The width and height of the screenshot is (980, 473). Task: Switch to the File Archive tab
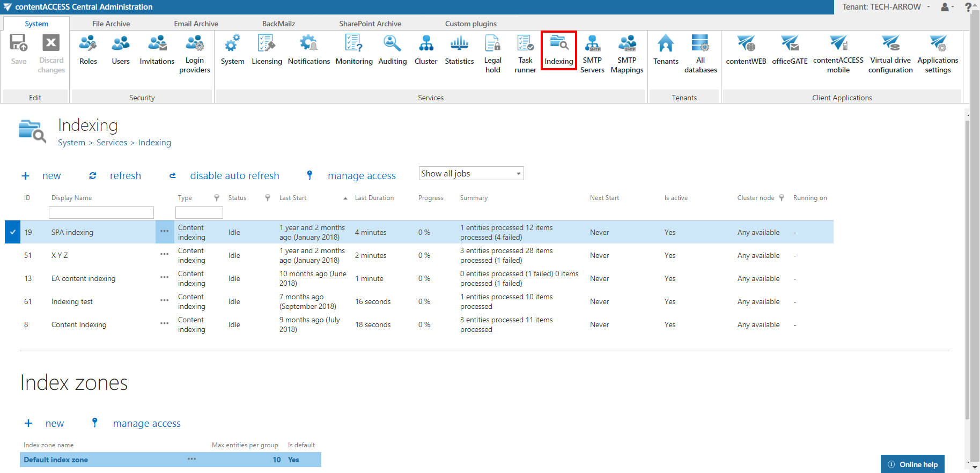pos(111,24)
